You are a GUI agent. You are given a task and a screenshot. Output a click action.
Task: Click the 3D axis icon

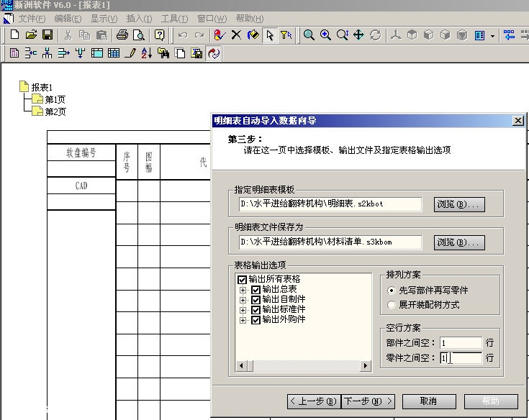pos(396,35)
